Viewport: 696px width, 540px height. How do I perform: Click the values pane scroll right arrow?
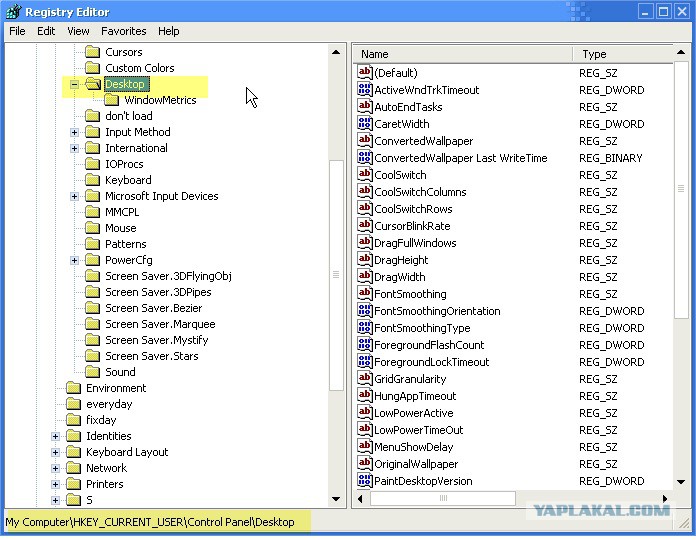pyautogui.click(x=664, y=499)
